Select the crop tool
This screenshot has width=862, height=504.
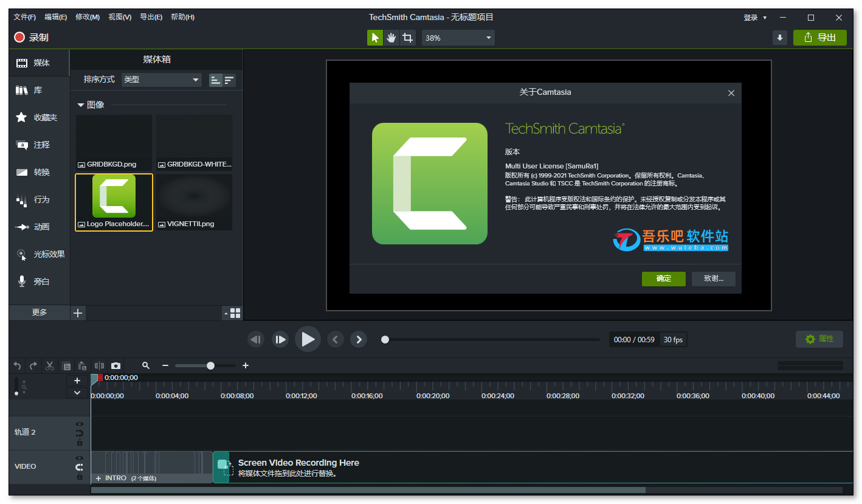coord(408,38)
